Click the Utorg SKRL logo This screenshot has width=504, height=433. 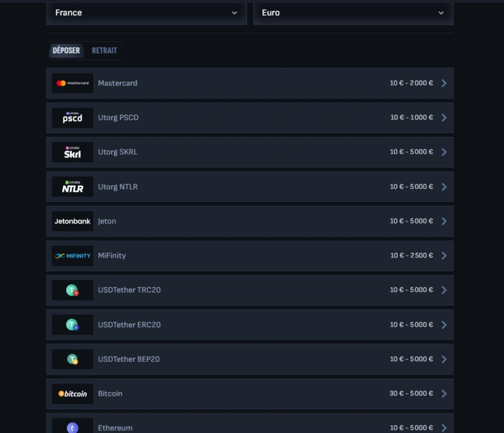(71, 152)
